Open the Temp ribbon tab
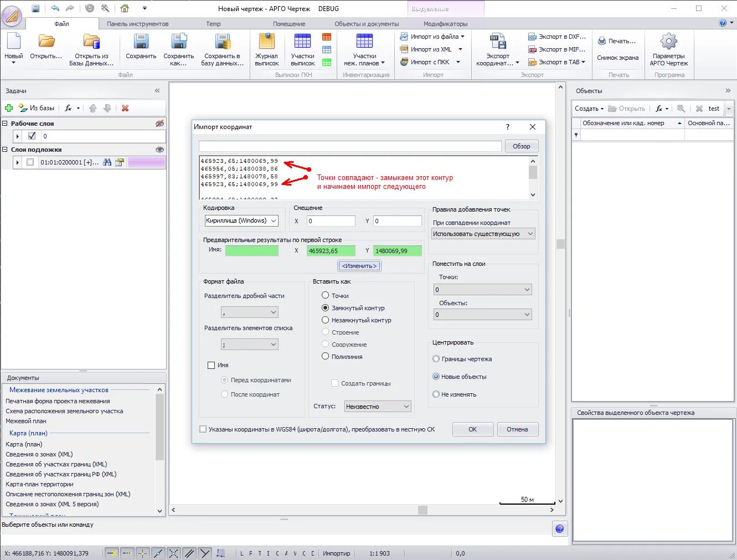Viewport: 737px width, 560px height. click(x=213, y=24)
